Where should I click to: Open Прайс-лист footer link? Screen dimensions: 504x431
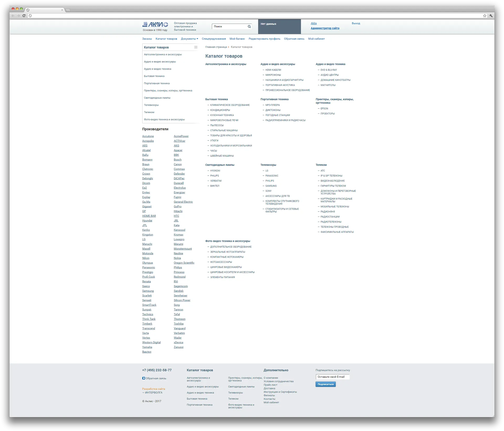pyautogui.click(x=270, y=385)
